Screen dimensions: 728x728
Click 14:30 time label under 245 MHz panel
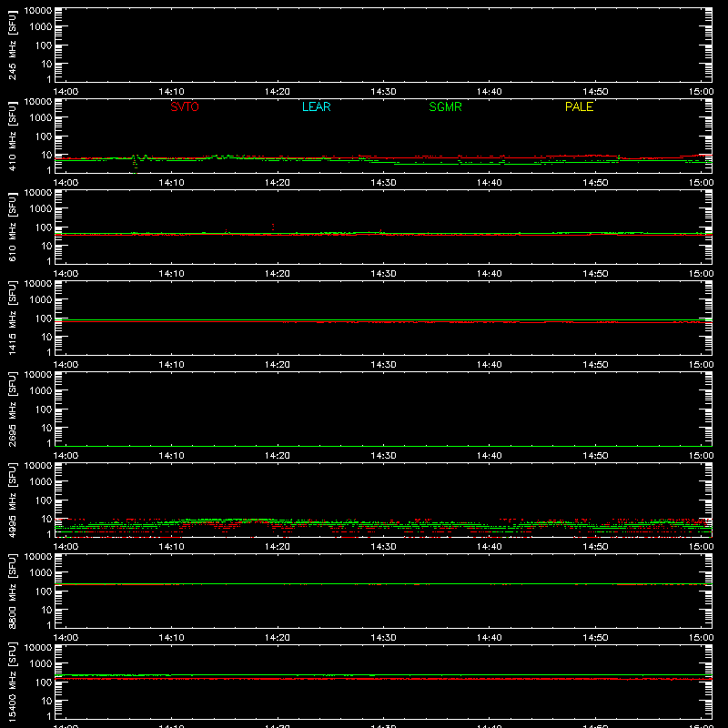[383, 92]
